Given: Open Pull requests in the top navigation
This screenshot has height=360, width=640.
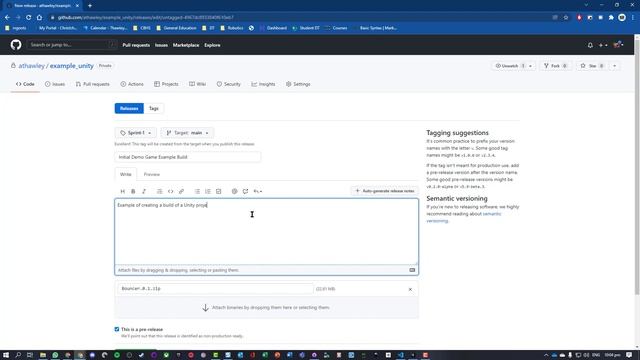Looking at the screenshot, I should tap(136, 45).
